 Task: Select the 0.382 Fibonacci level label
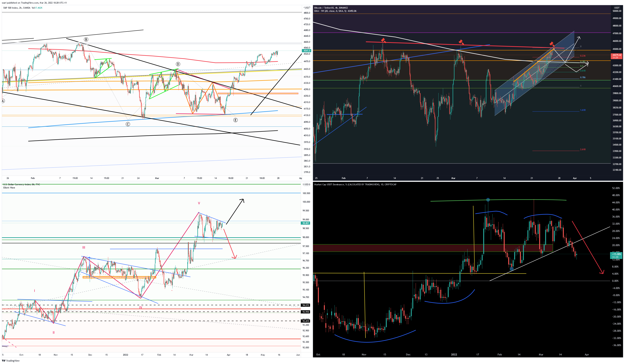pyautogui.click(x=583, y=62)
